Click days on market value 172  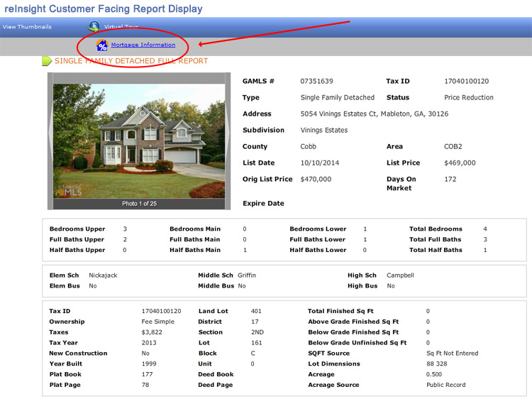point(450,179)
